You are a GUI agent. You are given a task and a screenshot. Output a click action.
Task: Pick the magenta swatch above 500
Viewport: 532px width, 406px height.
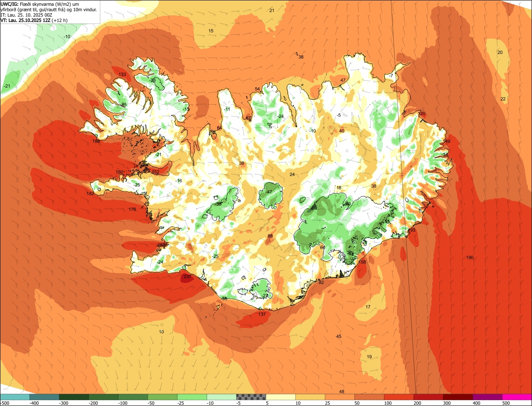(x=517, y=397)
